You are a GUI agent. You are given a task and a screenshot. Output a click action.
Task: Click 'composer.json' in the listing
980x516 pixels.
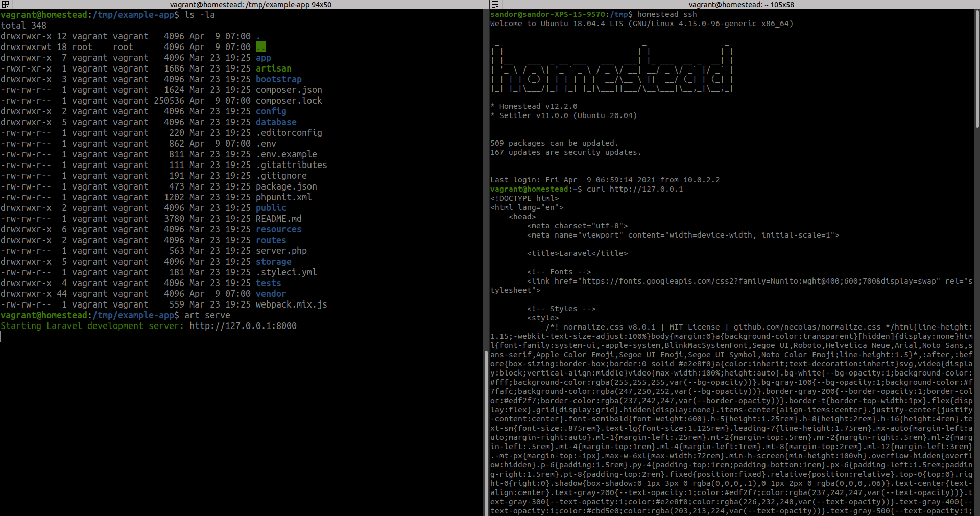coord(289,90)
